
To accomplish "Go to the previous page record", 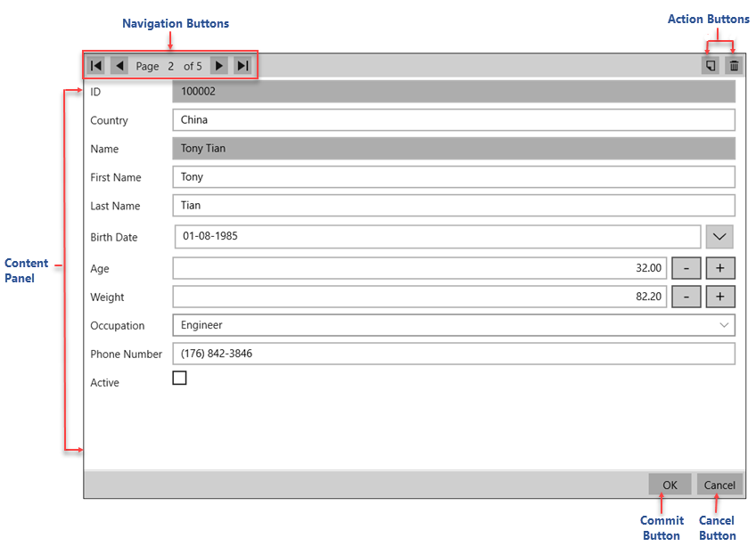I will (119, 66).
